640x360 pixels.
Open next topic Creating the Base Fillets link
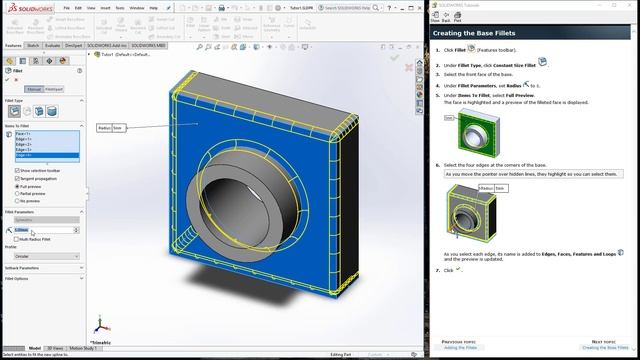[x=605, y=348]
